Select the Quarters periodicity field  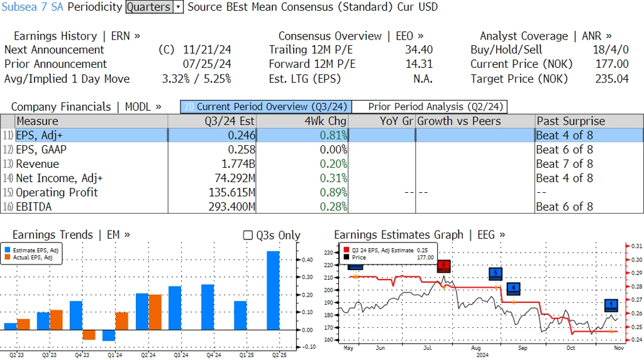click(x=150, y=7)
